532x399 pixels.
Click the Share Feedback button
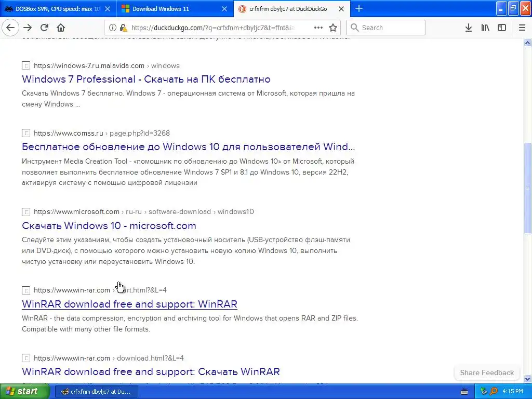[x=487, y=373]
